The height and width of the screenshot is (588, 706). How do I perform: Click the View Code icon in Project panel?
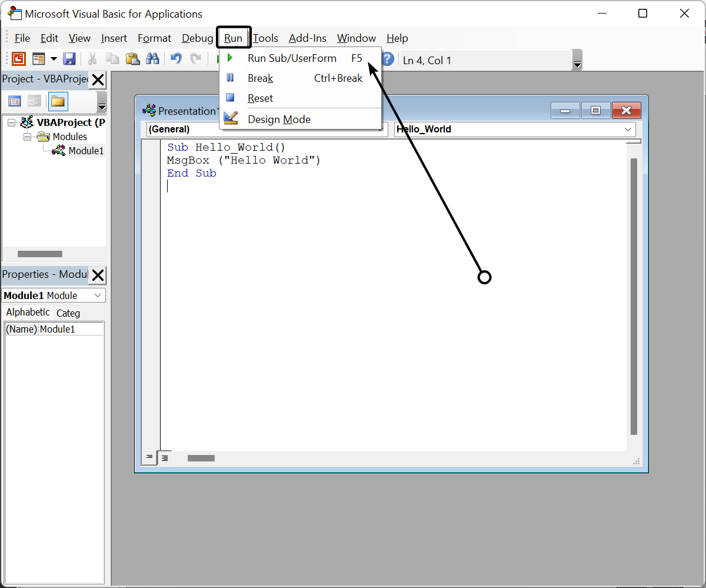(x=15, y=101)
